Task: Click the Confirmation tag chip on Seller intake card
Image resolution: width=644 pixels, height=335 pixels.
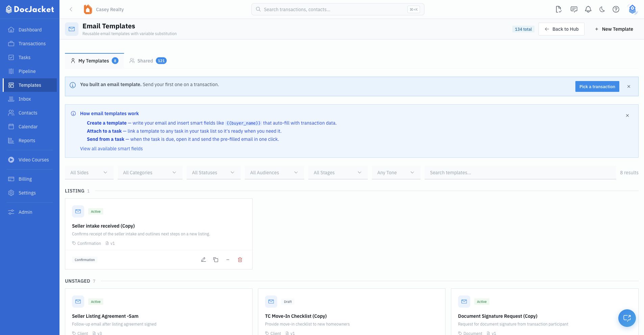Action: point(85,260)
